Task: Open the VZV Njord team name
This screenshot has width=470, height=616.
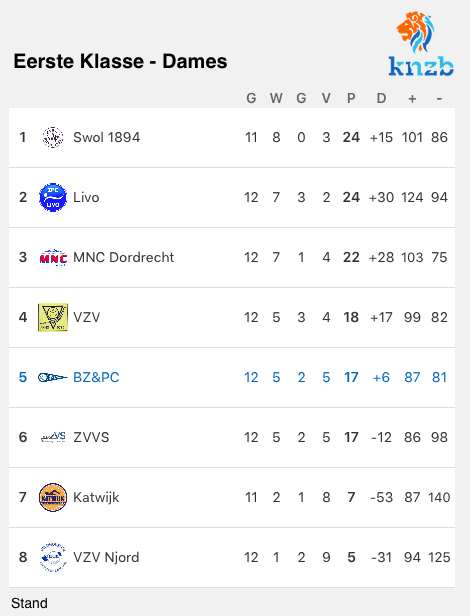Action: tap(106, 557)
